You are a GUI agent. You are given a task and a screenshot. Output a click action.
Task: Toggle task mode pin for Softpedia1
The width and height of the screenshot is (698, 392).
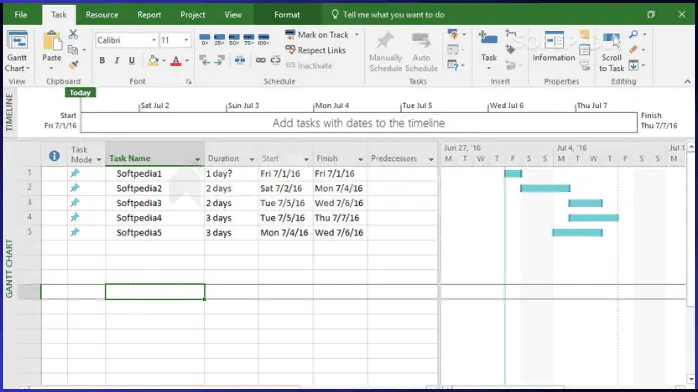(75, 173)
